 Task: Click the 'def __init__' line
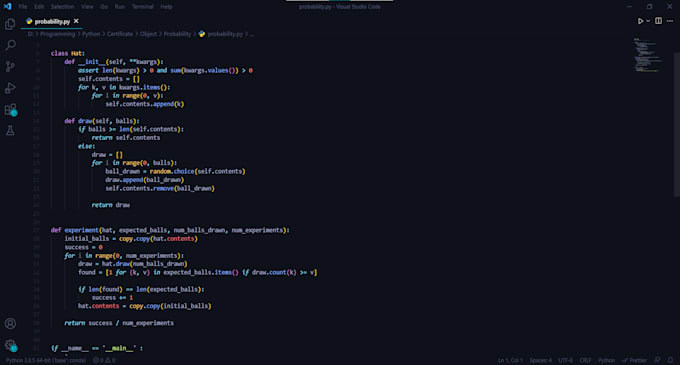coord(114,62)
